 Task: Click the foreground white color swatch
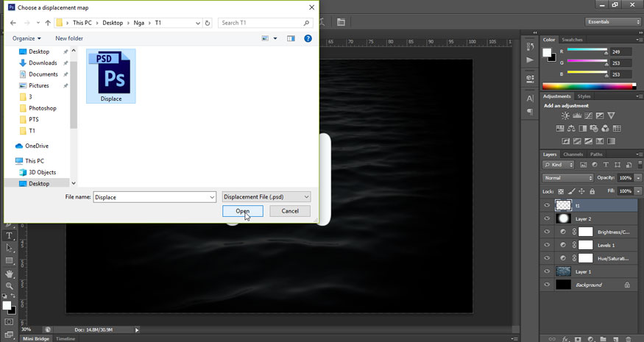pos(6,305)
